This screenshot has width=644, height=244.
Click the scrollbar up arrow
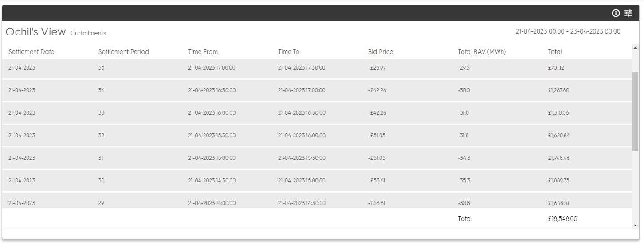(x=635, y=48)
